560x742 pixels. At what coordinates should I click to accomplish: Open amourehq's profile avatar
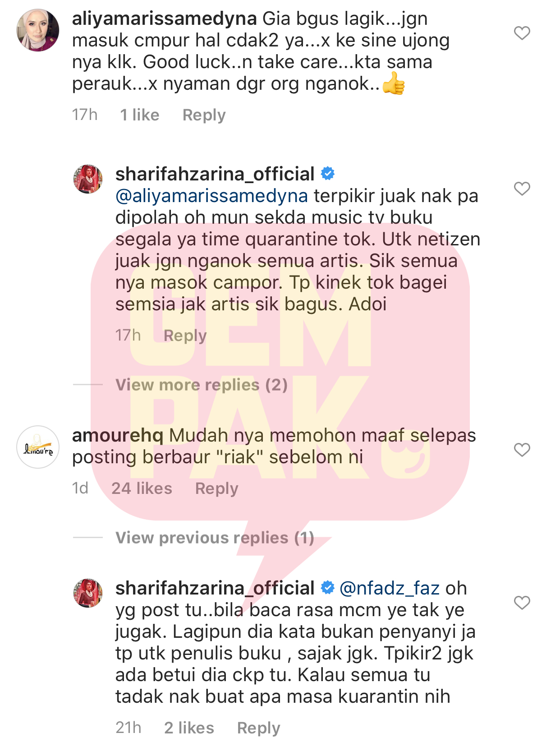[x=38, y=447]
